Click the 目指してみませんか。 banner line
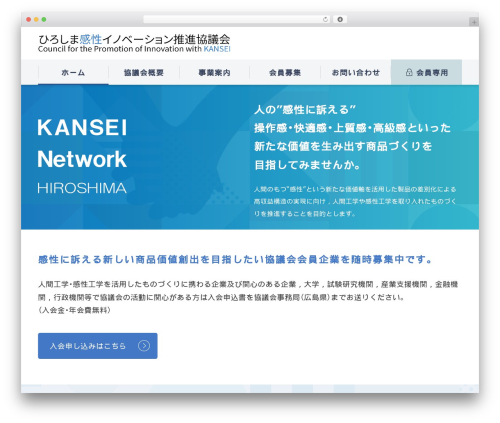500x423 pixels. point(307,165)
